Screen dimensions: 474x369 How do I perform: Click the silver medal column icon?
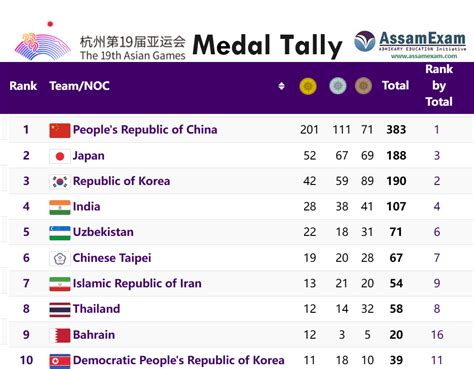click(x=338, y=86)
